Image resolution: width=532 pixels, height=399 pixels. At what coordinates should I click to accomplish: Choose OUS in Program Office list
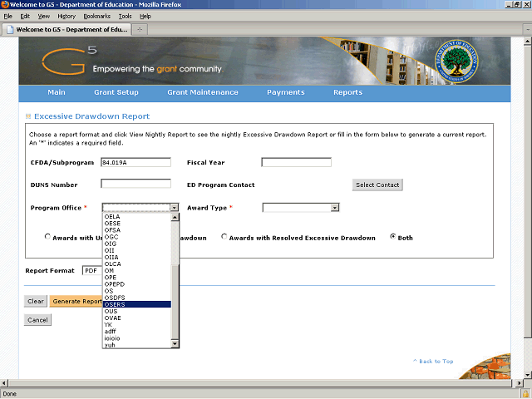point(137,311)
